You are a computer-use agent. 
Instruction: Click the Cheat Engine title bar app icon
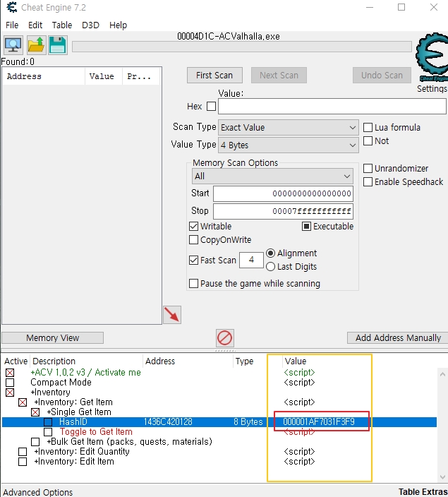[12, 7]
